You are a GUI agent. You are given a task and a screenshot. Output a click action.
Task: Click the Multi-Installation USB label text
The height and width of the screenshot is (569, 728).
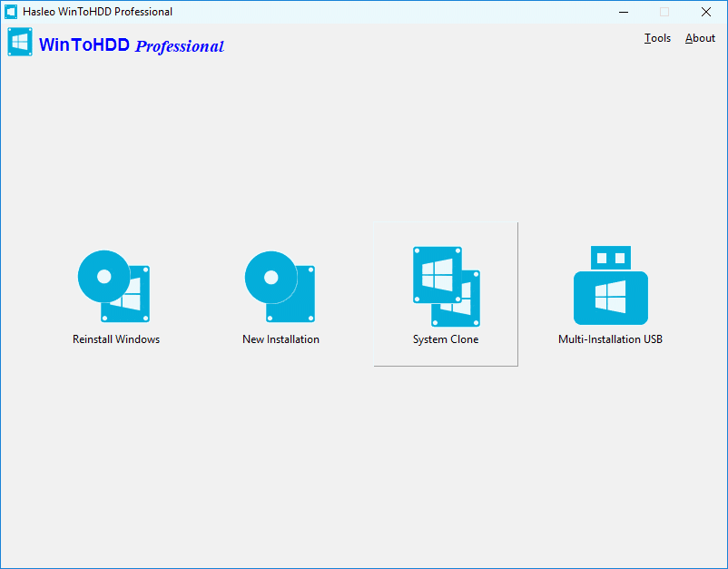[x=610, y=338]
